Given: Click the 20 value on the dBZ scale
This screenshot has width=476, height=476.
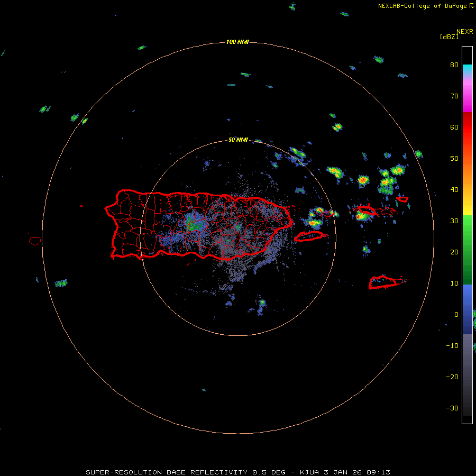Looking at the screenshot, I should click(x=454, y=252).
